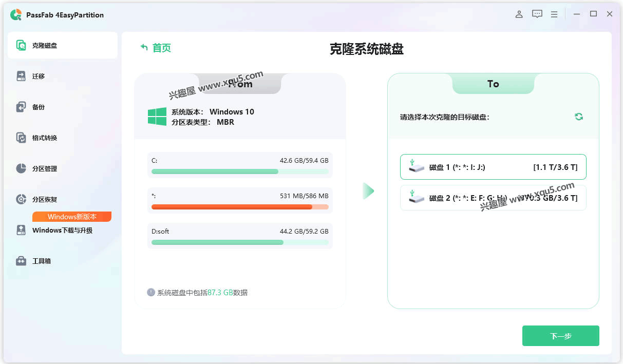The height and width of the screenshot is (364, 623).
Task: Open the hamburger menu
Action: tap(554, 14)
